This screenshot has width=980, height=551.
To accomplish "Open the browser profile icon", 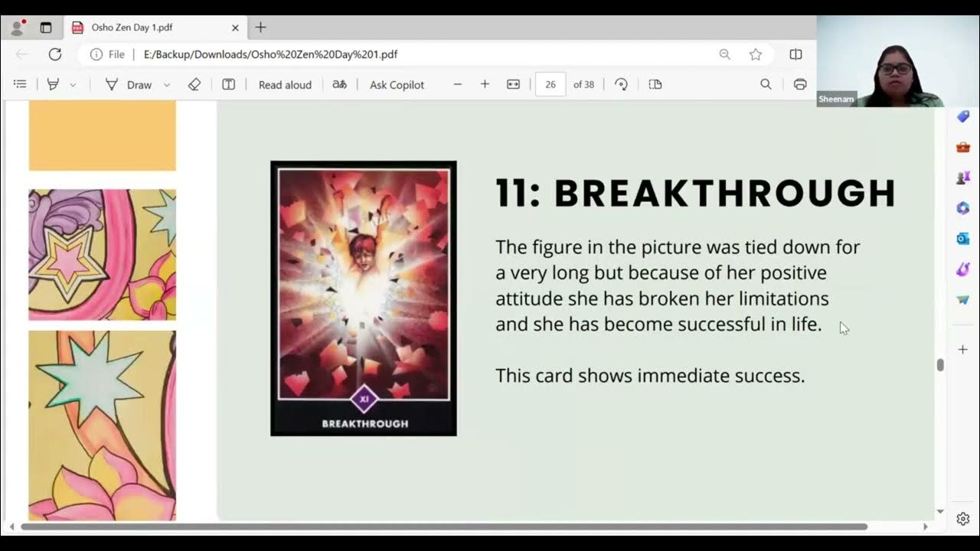I will (16, 28).
